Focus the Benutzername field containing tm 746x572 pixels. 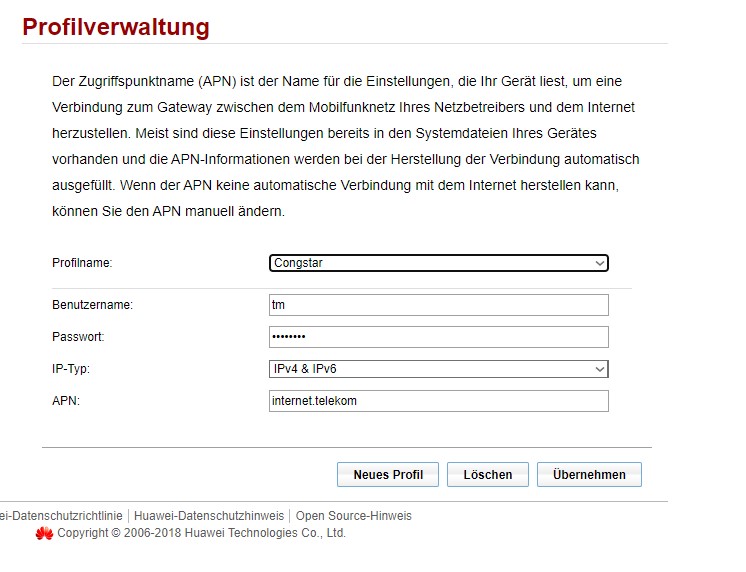pos(438,305)
